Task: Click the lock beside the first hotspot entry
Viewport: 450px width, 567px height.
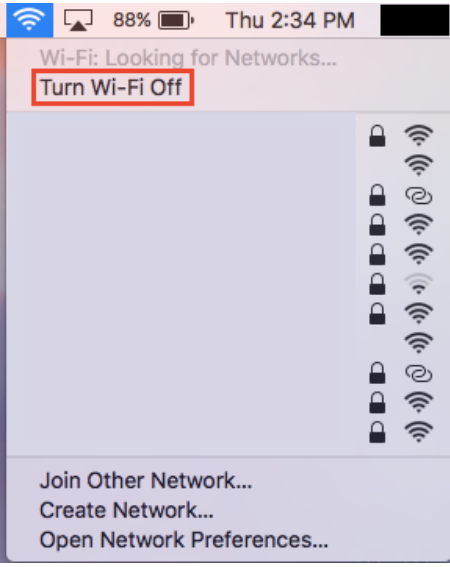Action: pyautogui.click(x=377, y=195)
